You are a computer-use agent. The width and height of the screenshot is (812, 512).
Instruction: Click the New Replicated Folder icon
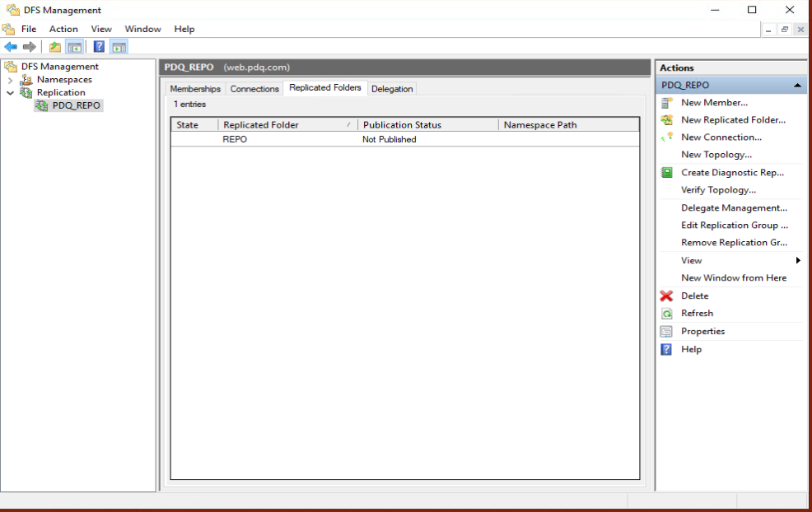tap(667, 120)
